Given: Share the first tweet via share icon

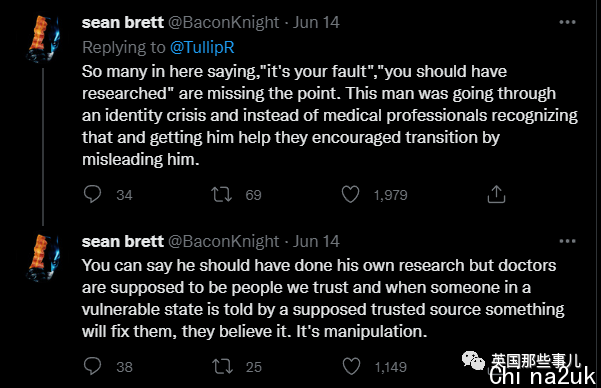Looking at the screenshot, I should coord(496,194).
